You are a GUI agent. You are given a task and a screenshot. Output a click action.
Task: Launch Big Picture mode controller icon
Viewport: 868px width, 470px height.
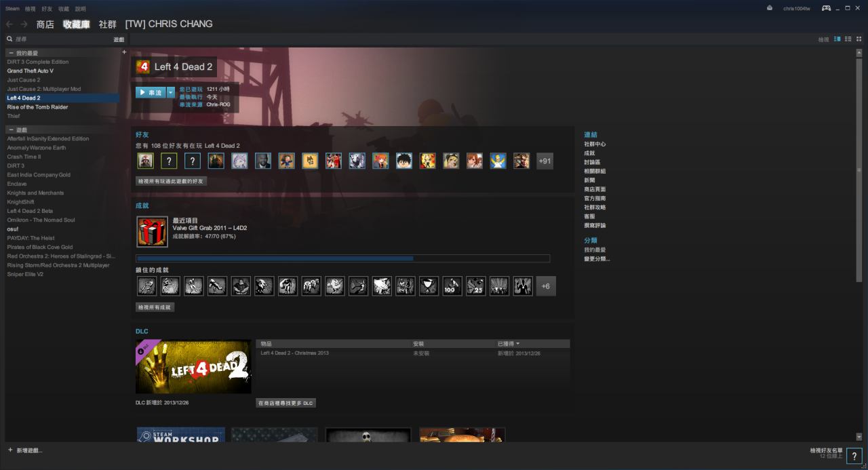tap(826, 8)
